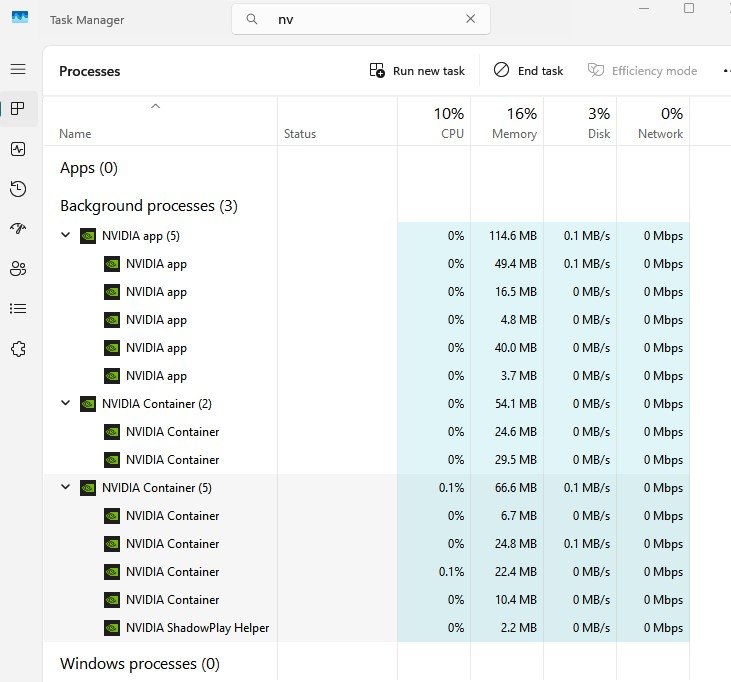Image resolution: width=731 pixels, height=682 pixels.
Task: Click the NVIDIA Container (5) group icon
Action: (88, 488)
